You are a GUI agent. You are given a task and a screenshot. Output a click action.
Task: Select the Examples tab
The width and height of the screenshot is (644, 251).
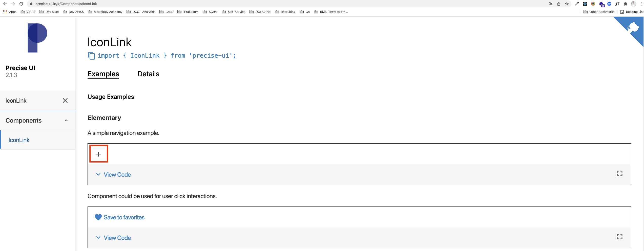pyautogui.click(x=103, y=74)
